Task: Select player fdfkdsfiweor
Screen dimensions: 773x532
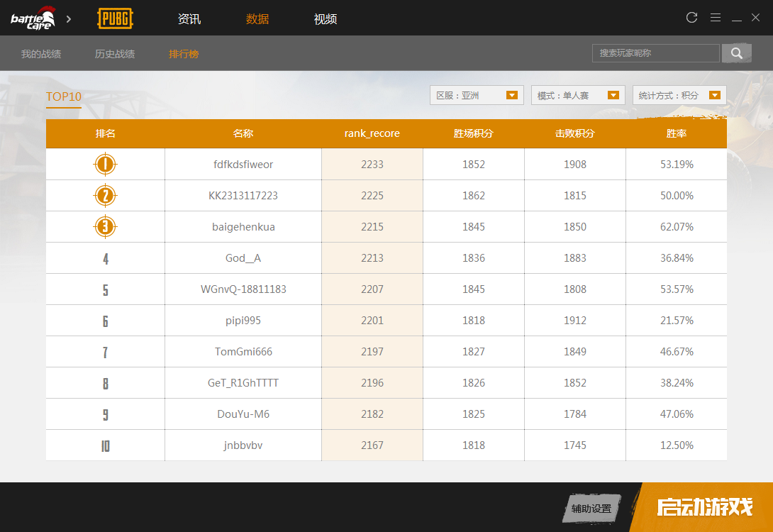Action: pyautogui.click(x=243, y=164)
